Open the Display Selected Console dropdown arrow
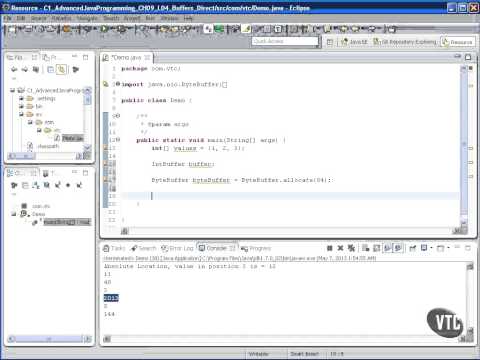The image size is (480, 360). (x=431, y=248)
